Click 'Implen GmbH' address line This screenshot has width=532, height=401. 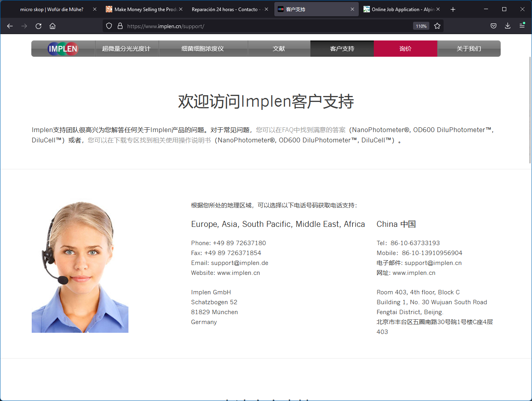pyautogui.click(x=211, y=292)
